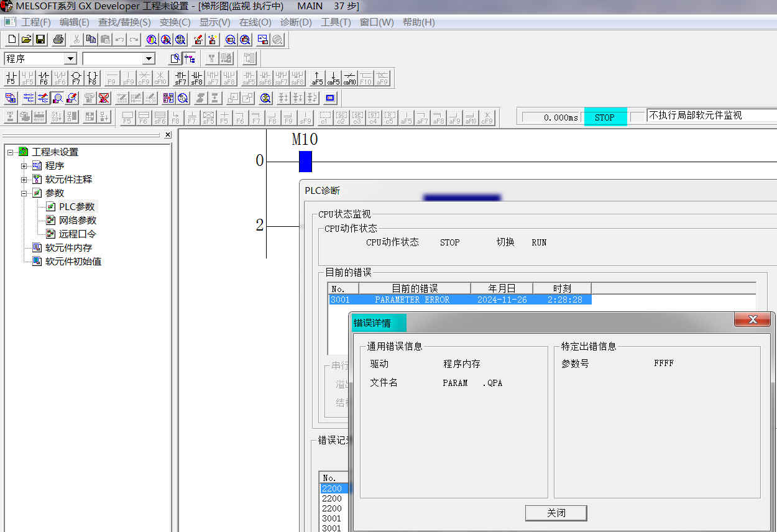Insert an application instruction with F8
The image size is (777, 532).
click(x=92, y=78)
